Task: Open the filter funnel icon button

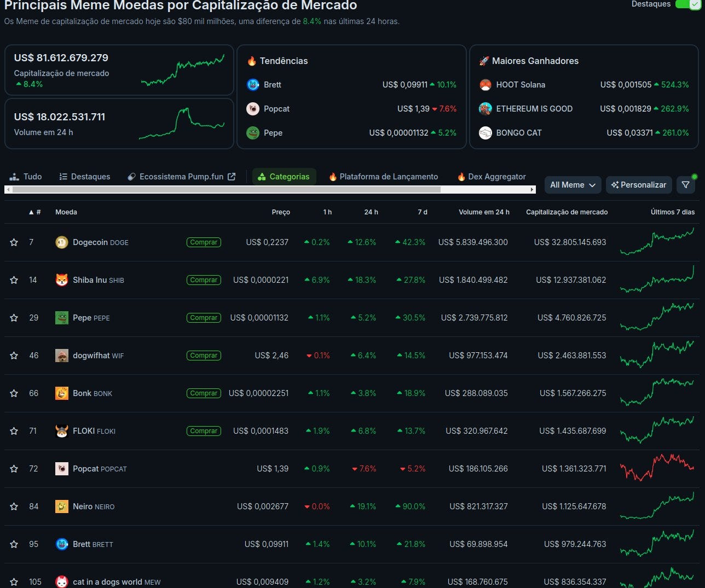Action: coord(686,185)
